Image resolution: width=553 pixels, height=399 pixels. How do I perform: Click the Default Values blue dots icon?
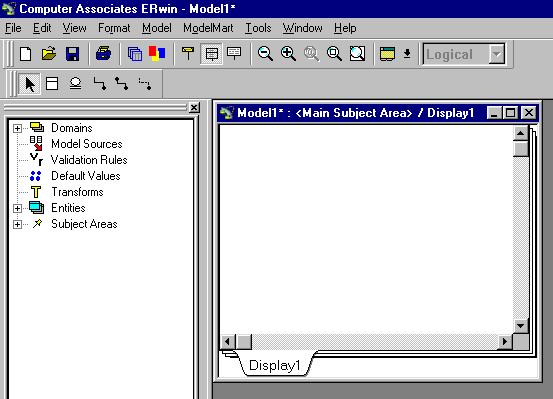click(36, 176)
